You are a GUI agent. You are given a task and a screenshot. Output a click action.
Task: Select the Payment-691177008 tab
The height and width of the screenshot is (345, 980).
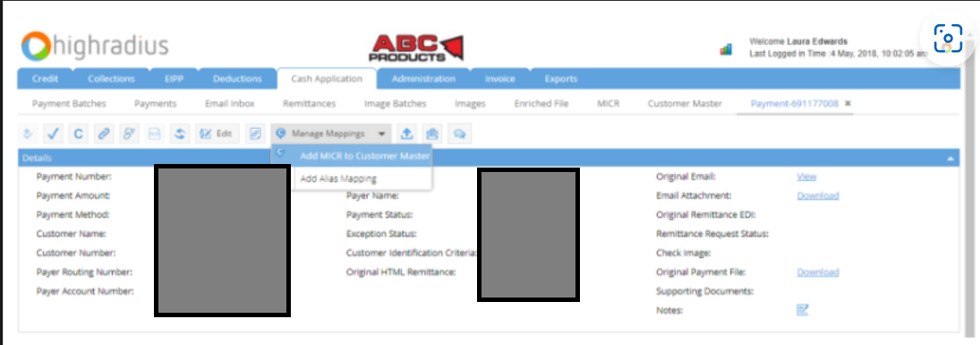point(795,103)
